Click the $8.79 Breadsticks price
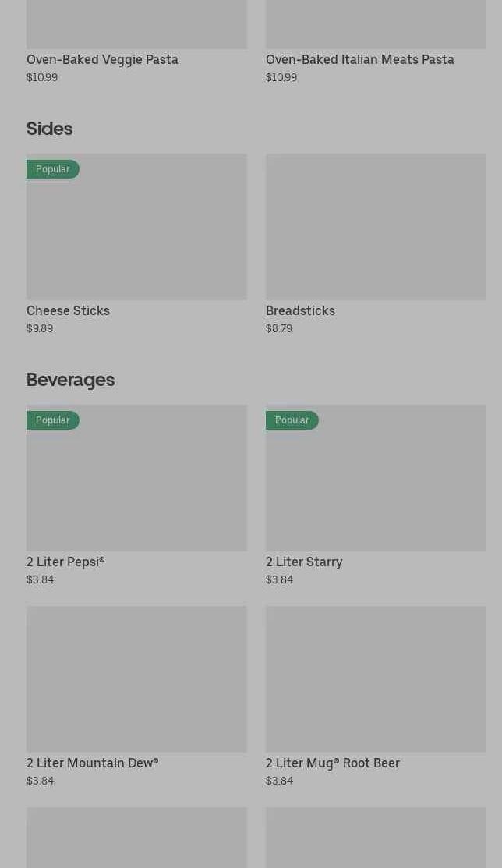Viewport: 502px width, 868px height. pos(279,328)
